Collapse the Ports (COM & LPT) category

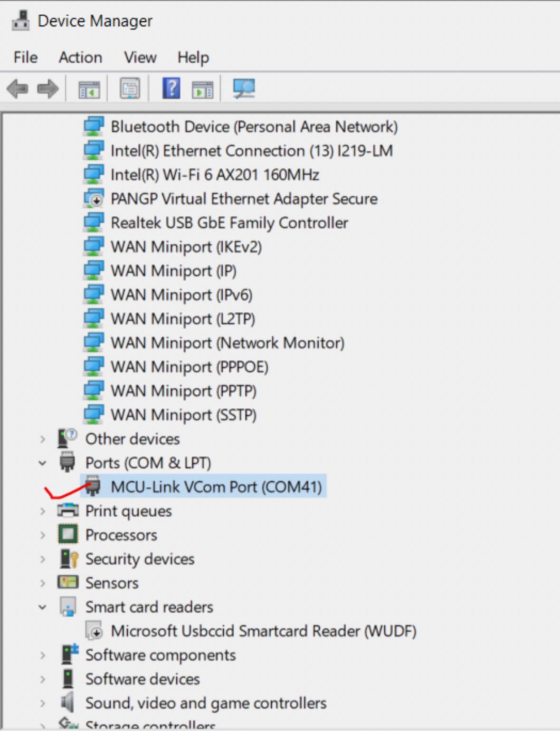pos(43,463)
